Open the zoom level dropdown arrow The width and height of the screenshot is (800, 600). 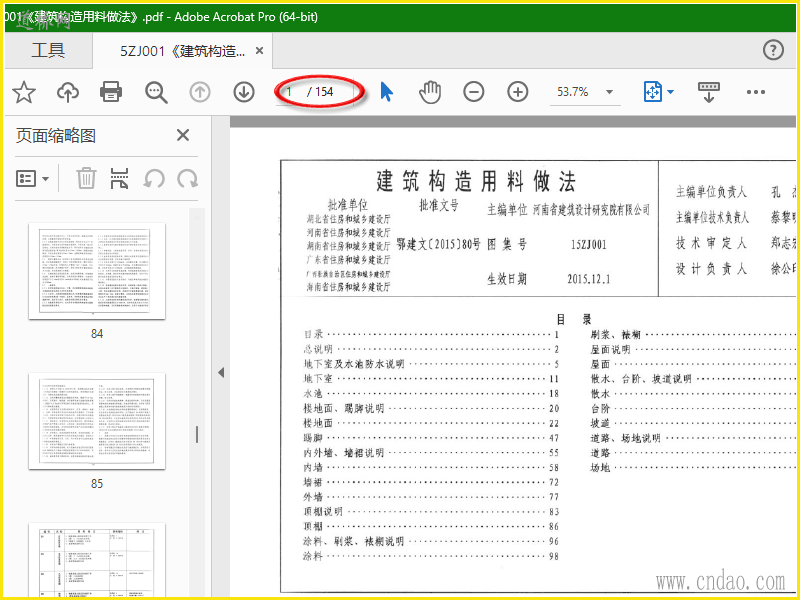pyautogui.click(x=609, y=92)
